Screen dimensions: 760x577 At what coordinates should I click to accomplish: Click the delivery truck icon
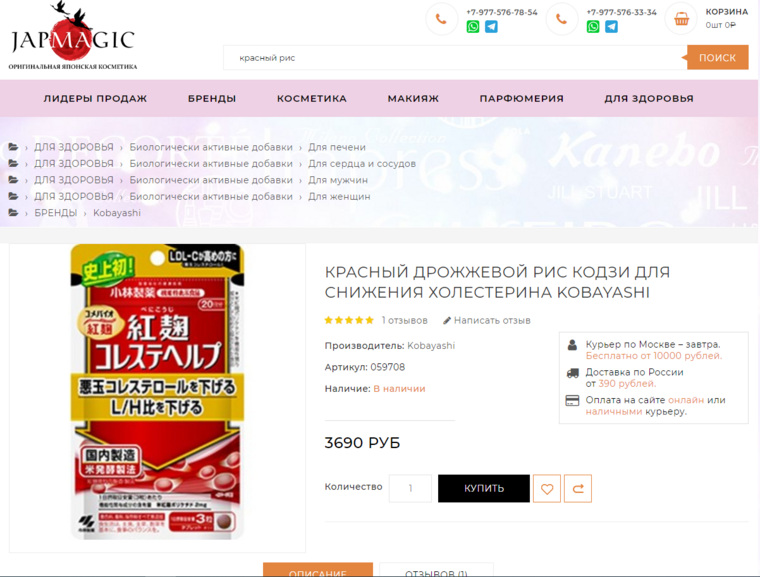pos(572,373)
